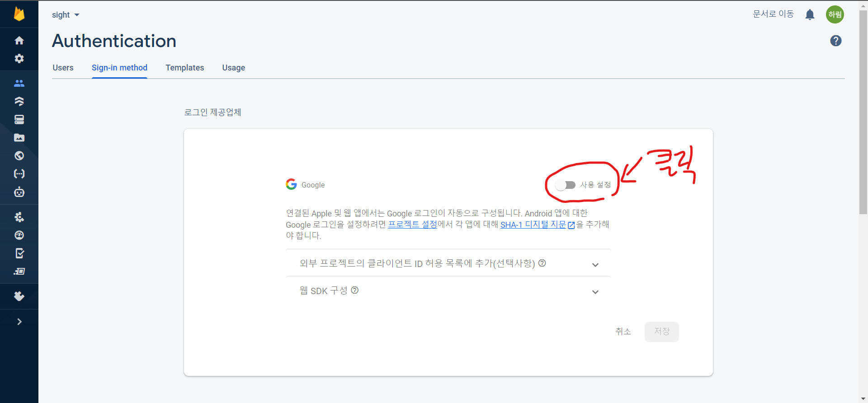This screenshot has height=403, width=868.
Task: Click the 저장 save button
Action: tap(662, 332)
